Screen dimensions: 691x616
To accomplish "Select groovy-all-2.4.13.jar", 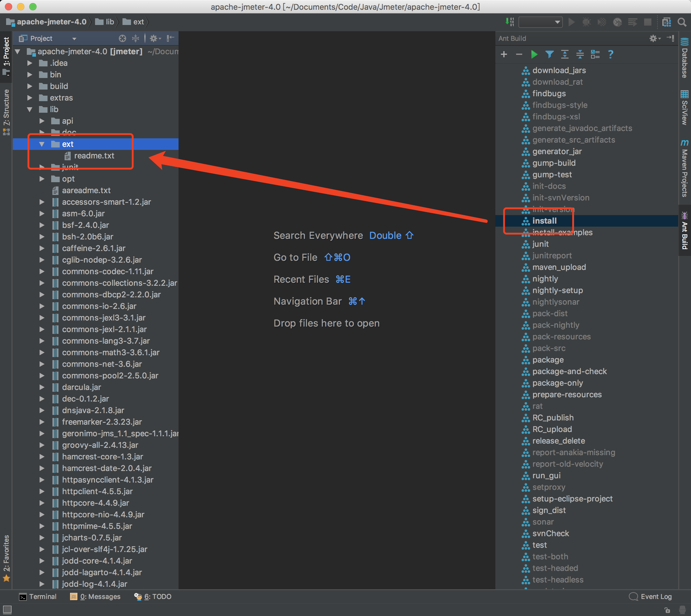I will [x=100, y=445].
